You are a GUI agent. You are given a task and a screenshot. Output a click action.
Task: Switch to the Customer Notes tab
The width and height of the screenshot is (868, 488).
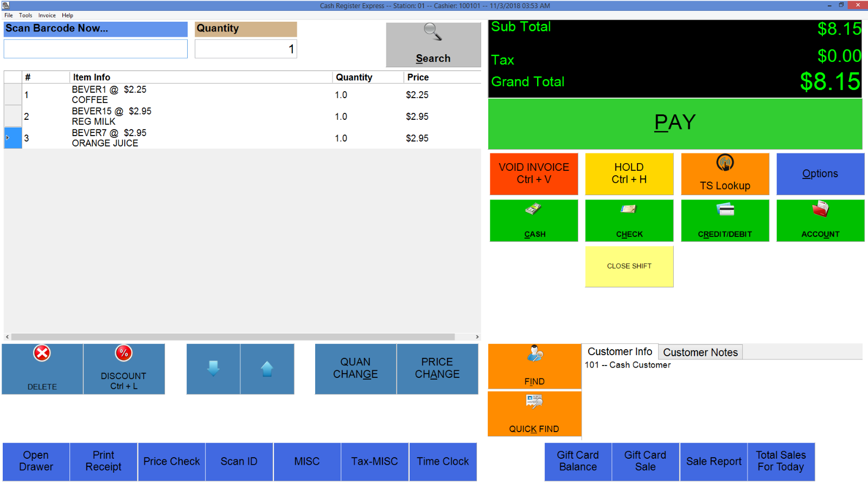coord(700,352)
